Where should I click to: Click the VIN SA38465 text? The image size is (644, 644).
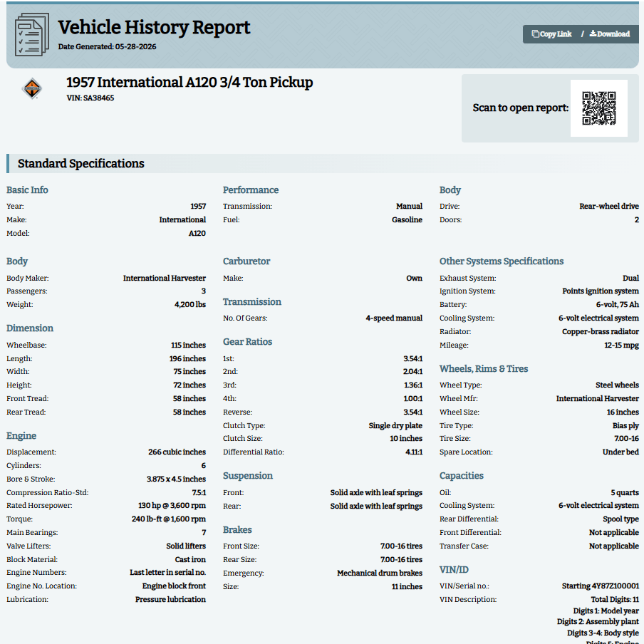90,98
